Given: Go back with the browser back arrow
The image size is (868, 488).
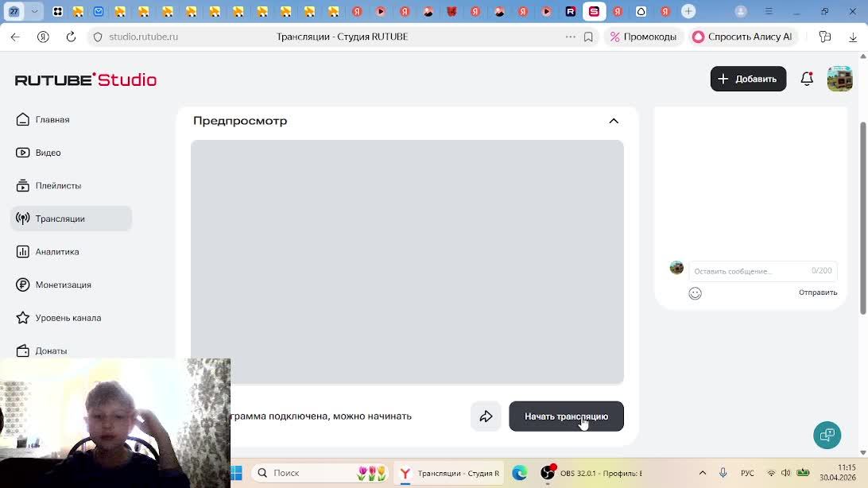Looking at the screenshot, I should coord(15,37).
